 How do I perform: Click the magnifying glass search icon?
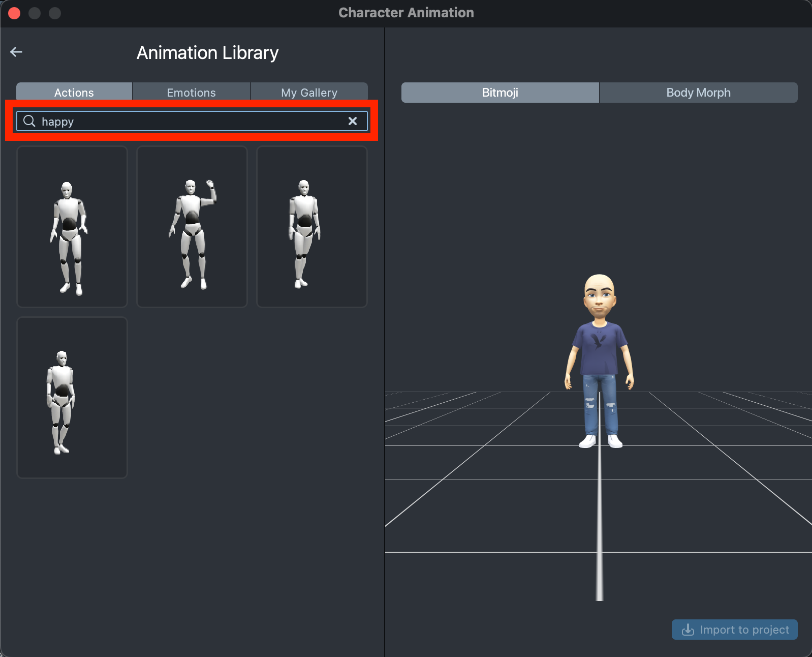[x=29, y=121]
